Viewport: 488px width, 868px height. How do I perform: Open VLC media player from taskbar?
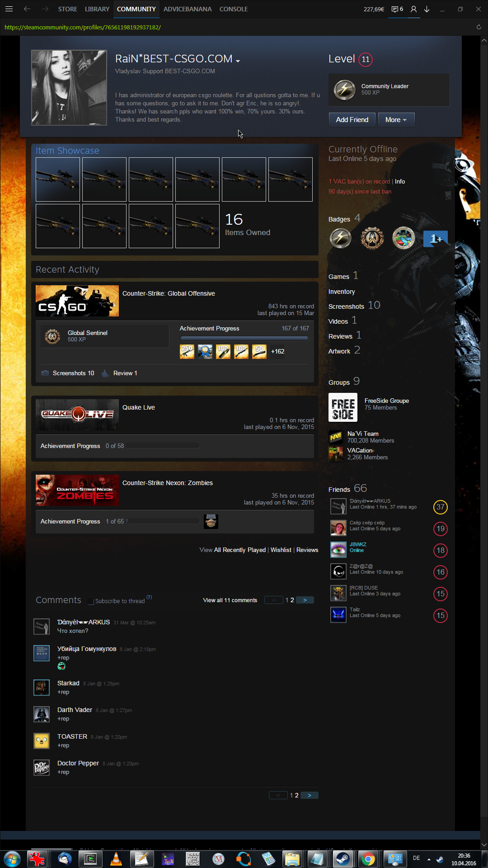point(116,859)
